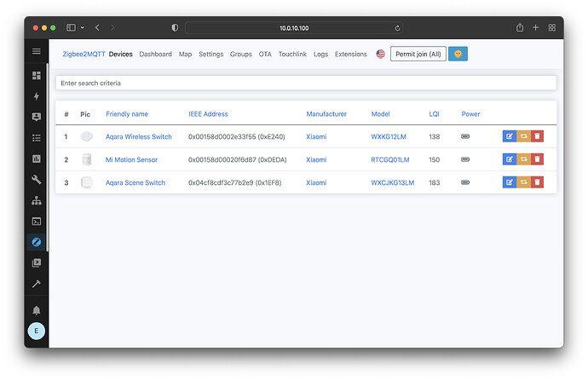Open the OTA tab
The image size is (588, 380).
pyautogui.click(x=265, y=55)
